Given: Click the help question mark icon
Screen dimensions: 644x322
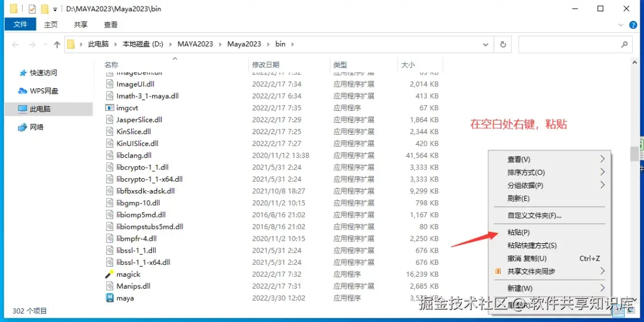Looking at the screenshot, I should [633, 25].
